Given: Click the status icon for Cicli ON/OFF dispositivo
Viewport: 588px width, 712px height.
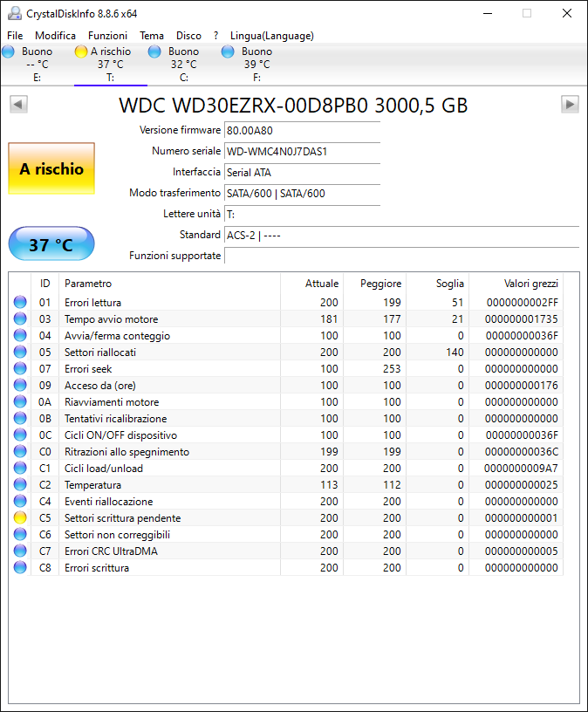Looking at the screenshot, I should [x=20, y=435].
